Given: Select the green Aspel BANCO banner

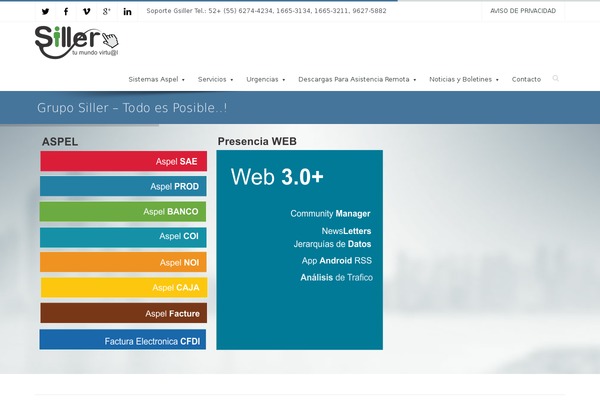Looking at the screenshot, I should 123,211.
